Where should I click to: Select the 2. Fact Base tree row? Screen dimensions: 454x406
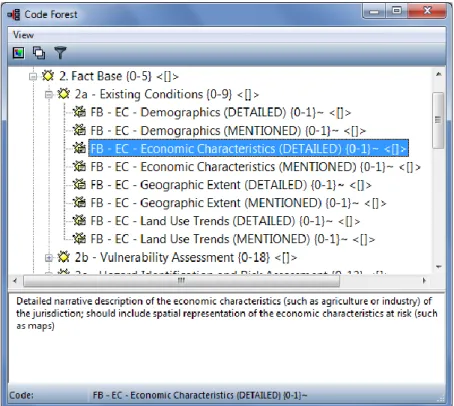(119, 76)
